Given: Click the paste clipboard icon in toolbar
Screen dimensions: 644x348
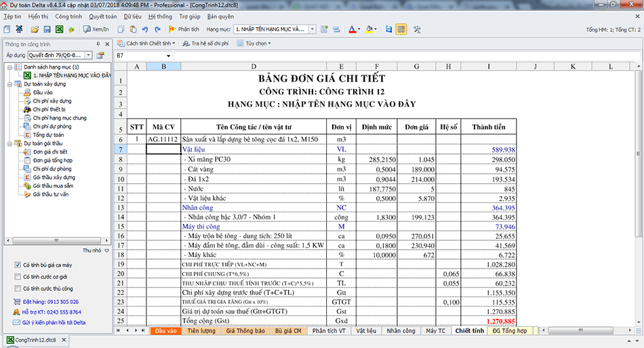Looking at the screenshot, I should tap(133, 30).
